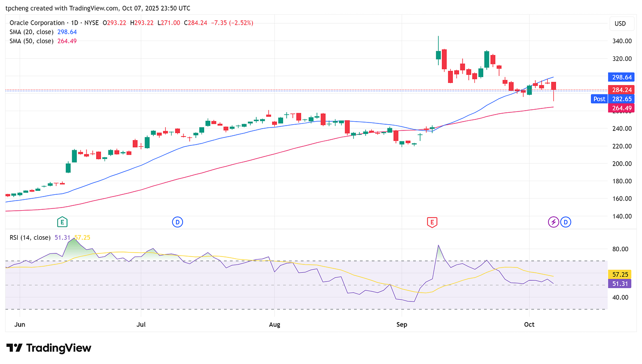Click the 240.00 price axis label
The image size is (642, 364).
click(621, 129)
